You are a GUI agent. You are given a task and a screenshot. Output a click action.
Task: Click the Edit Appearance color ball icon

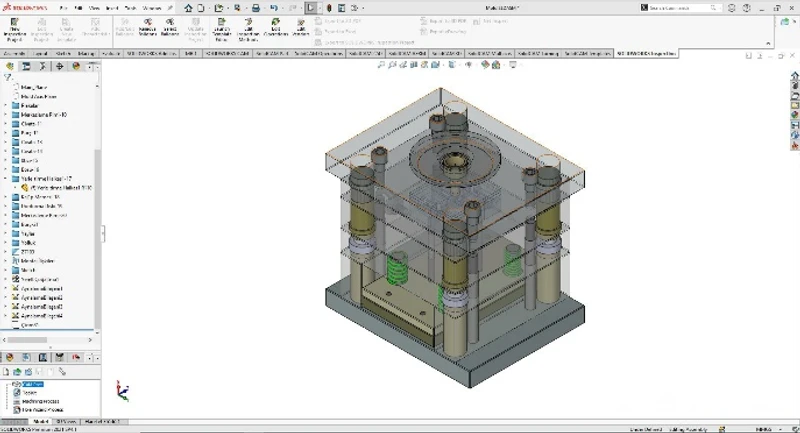point(485,65)
